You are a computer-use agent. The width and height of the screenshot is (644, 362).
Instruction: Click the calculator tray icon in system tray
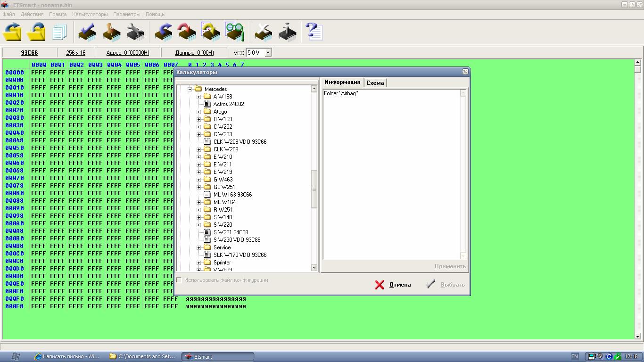(591, 356)
